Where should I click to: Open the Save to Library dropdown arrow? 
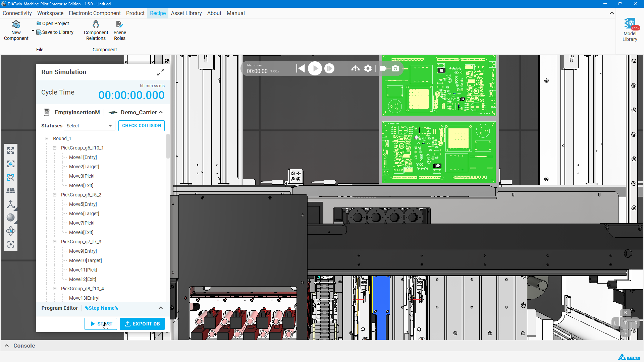33,31
